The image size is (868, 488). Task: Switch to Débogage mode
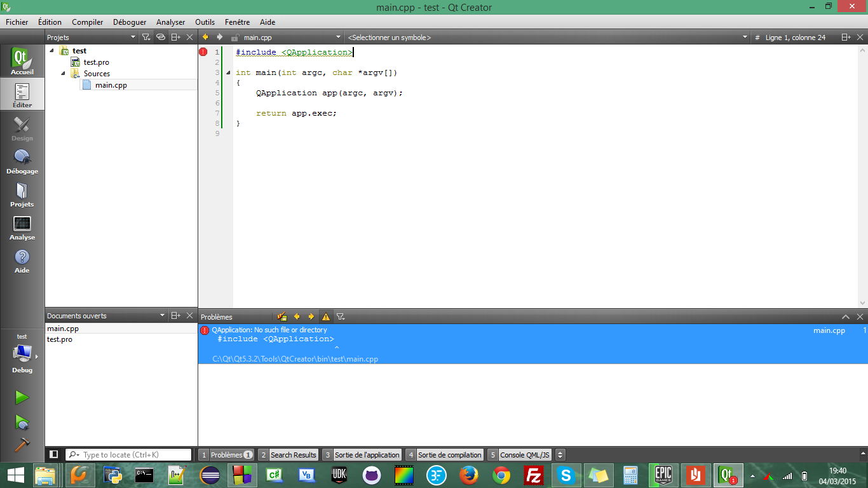click(22, 161)
